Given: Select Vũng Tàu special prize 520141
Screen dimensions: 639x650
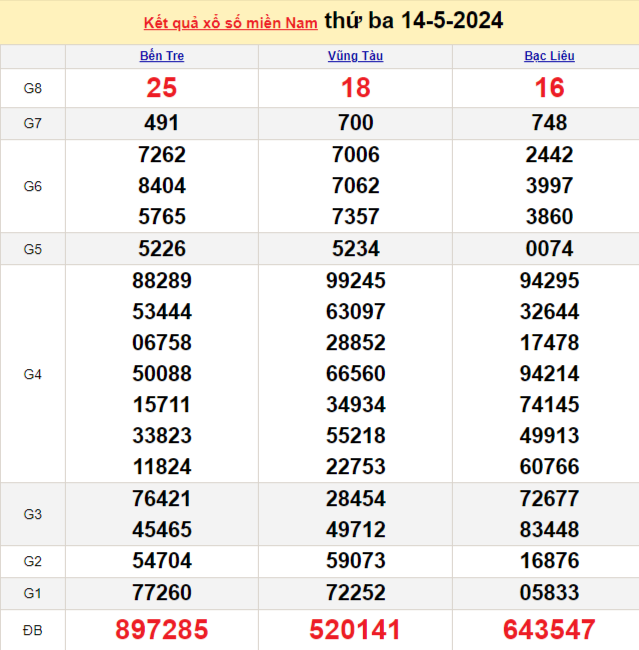Looking at the screenshot, I should pyautogui.click(x=355, y=630).
